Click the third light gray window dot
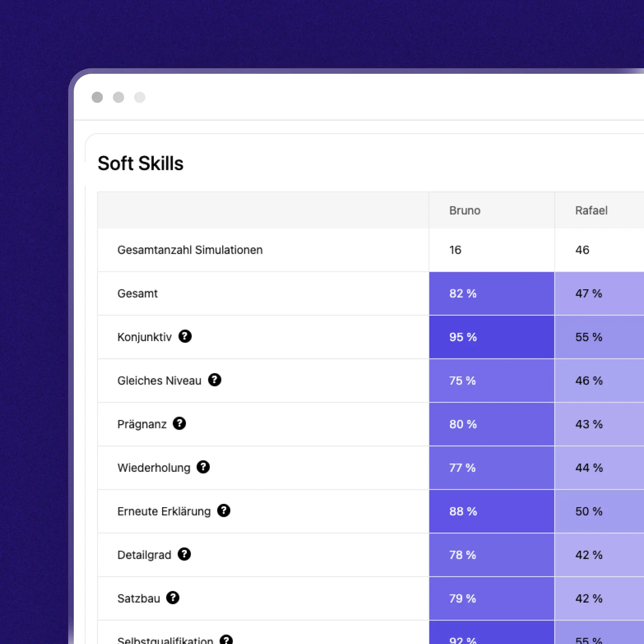The image size is (644, 644). click(140, 97)
